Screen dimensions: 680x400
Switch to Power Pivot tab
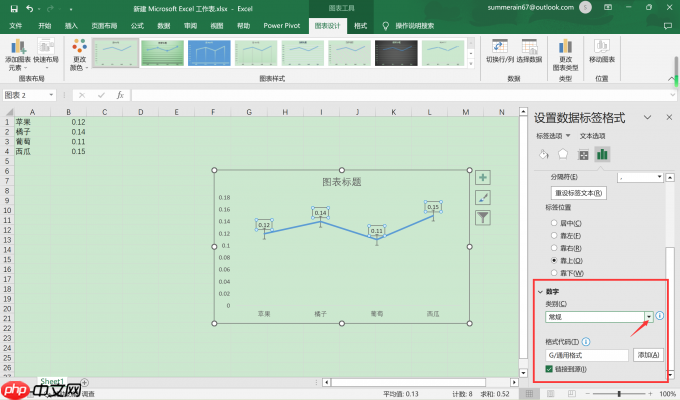click(281, 26)
